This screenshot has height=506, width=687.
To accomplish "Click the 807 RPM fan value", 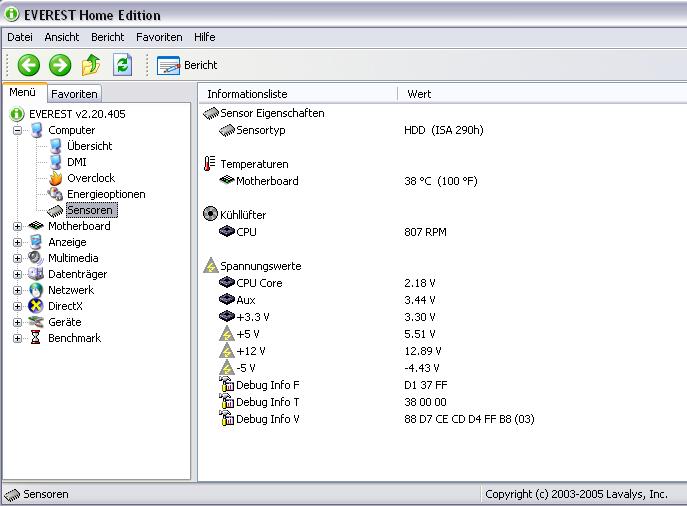I will (425, 232).
